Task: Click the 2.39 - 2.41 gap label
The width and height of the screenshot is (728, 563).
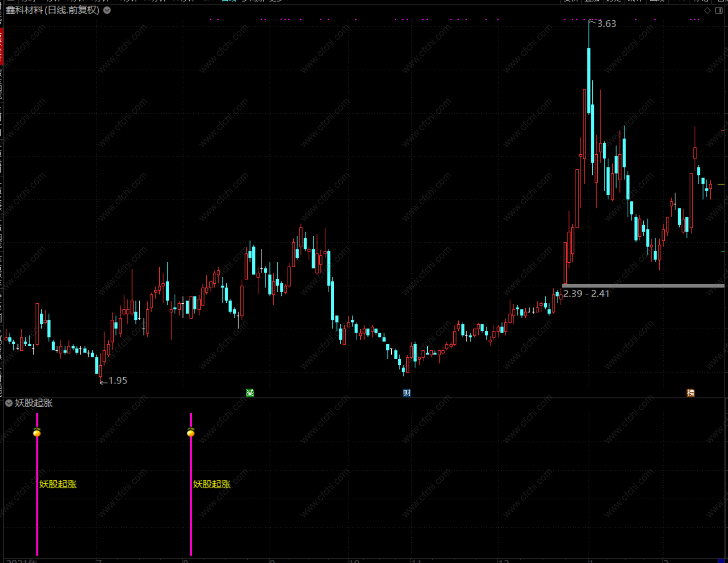Action: [x=586, y=294]
